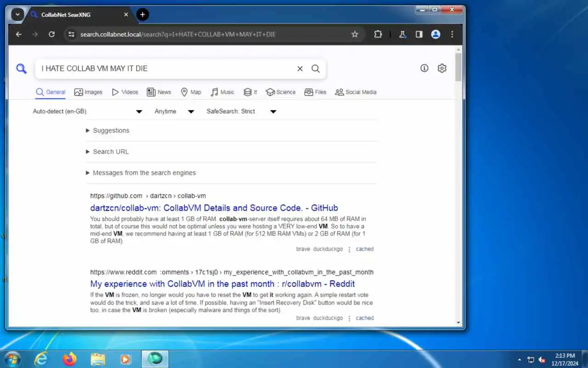Open Windows Media Player on taskbar
The width and height of the screenshot is (588, 368).
click(x=125, y=359)
